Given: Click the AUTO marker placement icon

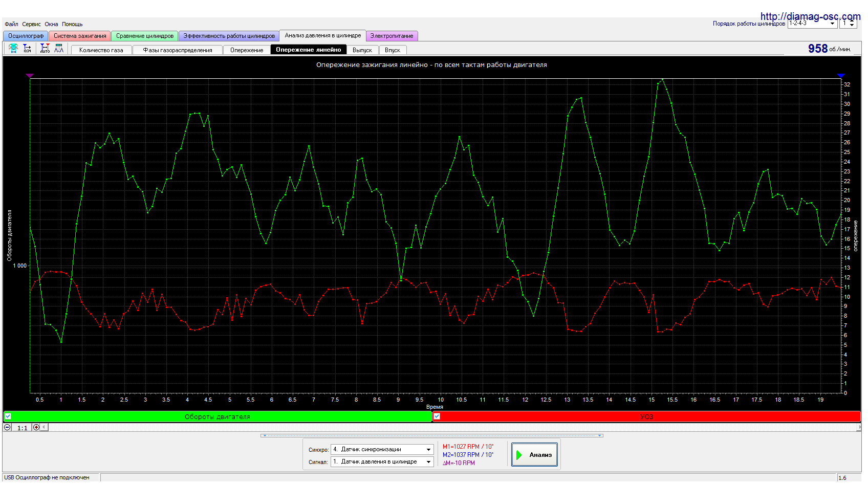Looking at the screenshot, I should click(x=45, y=48).
